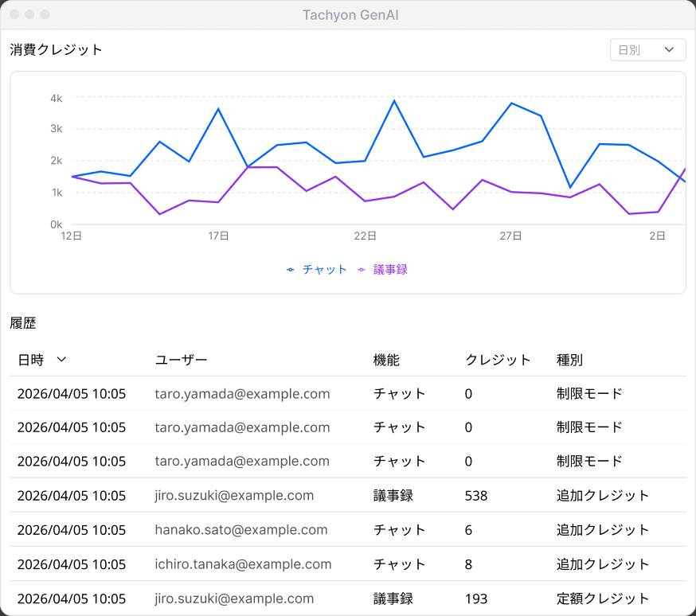Sort by the 日時 column header
This screenshot has width=696, height=616.
[x=31, y=360]
